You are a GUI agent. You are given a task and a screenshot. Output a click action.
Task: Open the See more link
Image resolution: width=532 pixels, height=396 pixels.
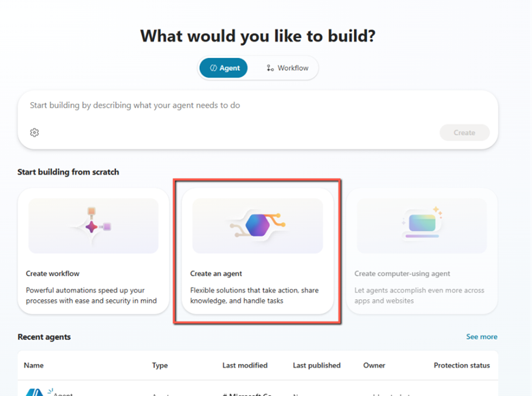(x=482, y=337)
